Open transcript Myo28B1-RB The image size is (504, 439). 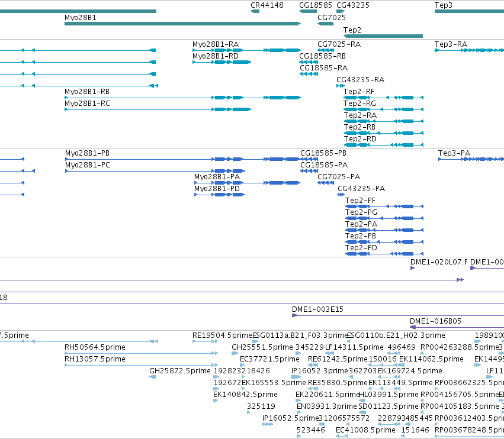coord(182,98)
